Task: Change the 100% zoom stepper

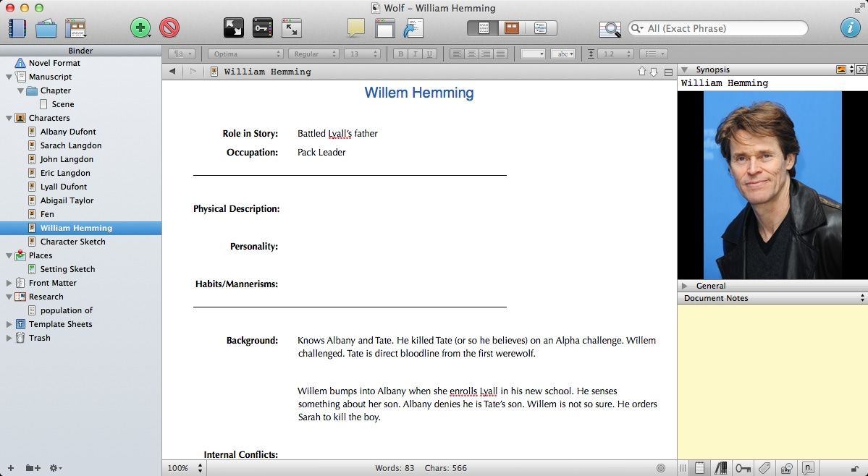Action: [x=201, y=468]
